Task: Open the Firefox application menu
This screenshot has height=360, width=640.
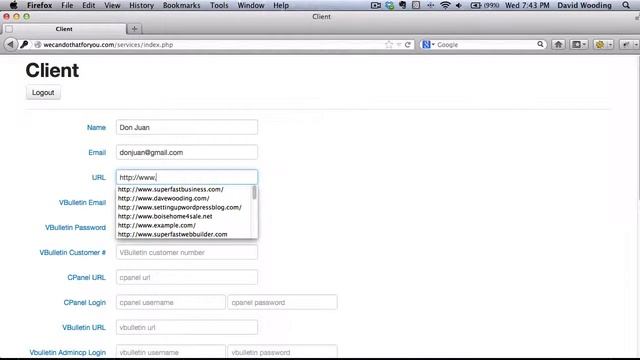Action: (40, 5)
